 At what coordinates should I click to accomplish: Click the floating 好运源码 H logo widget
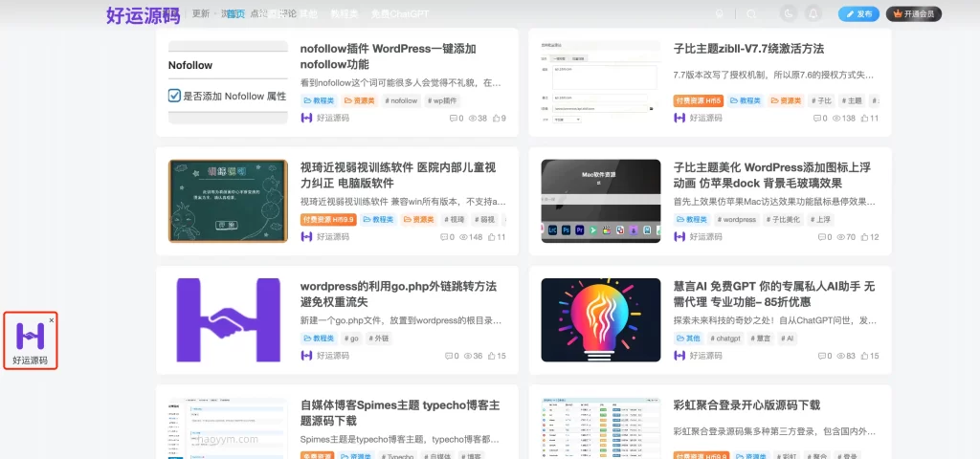coord(30,337)
